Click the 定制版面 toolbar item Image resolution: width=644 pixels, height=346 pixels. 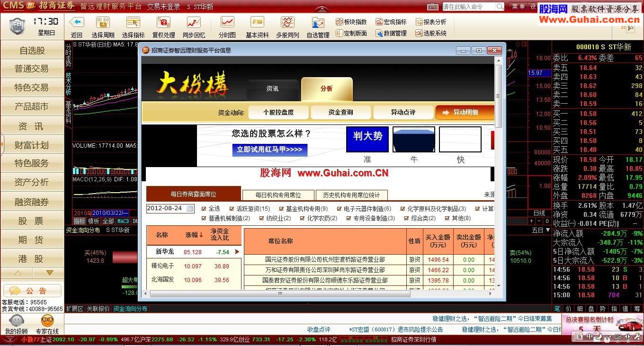point(351,33)
